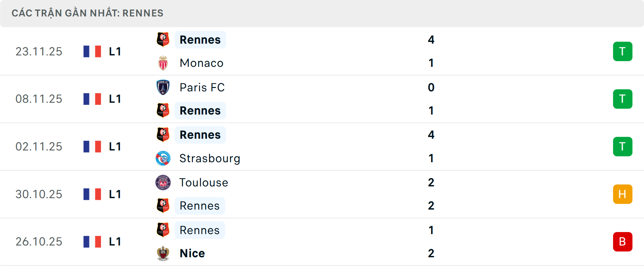Select the L1 league label on 08.11.25 row
Viewport: 644px width, 266px height.
click(x=114, y=99)
